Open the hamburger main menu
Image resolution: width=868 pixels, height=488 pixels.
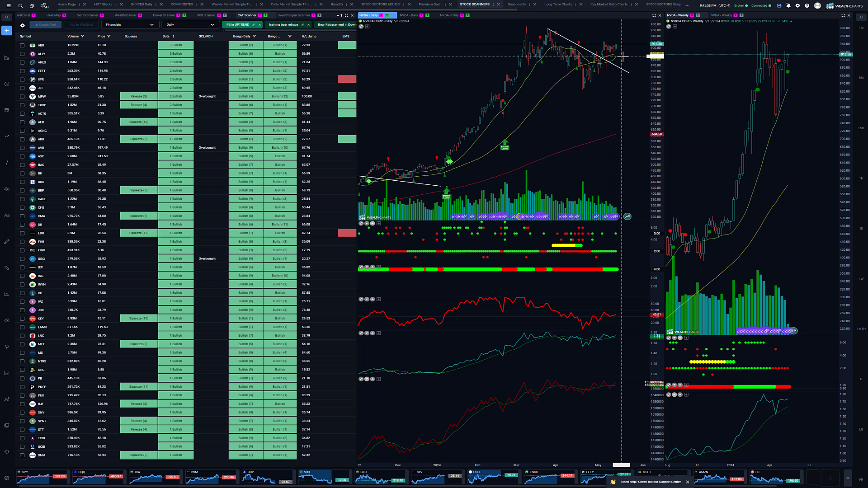tap(8, 6)
